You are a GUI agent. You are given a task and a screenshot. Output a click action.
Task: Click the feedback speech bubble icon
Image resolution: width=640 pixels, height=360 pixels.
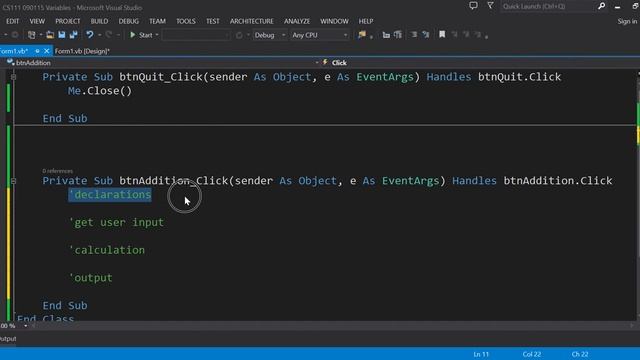(473, 6)
